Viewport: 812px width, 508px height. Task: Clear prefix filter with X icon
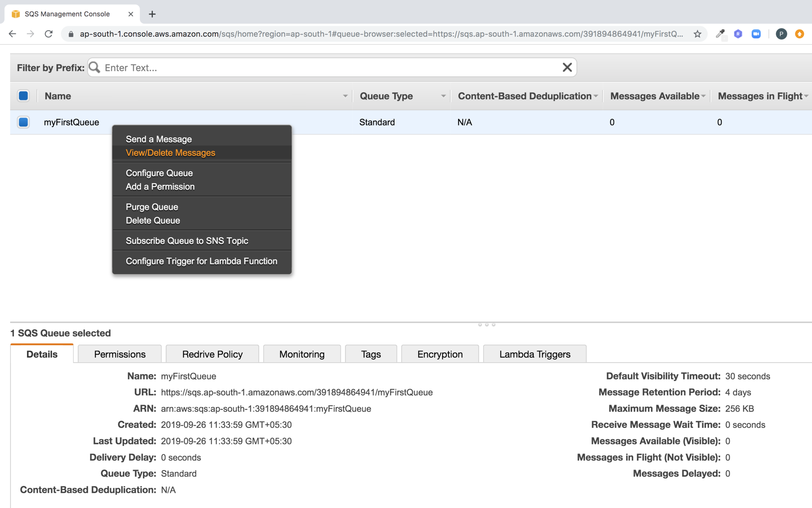567,67
